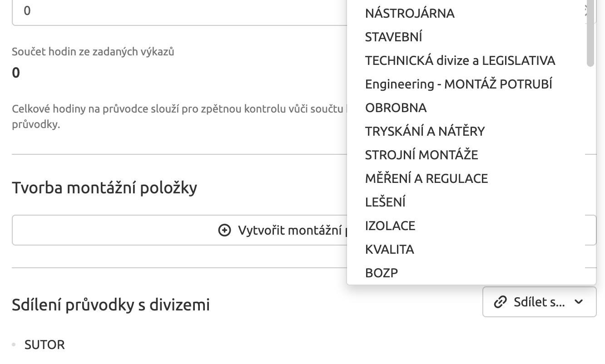Select OBROBNA in the dropdown
605x364 pixels.
pos(396,108)
